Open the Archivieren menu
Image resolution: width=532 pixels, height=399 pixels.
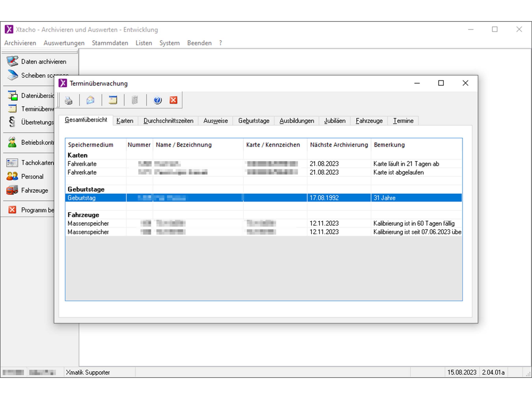(20, 43)
